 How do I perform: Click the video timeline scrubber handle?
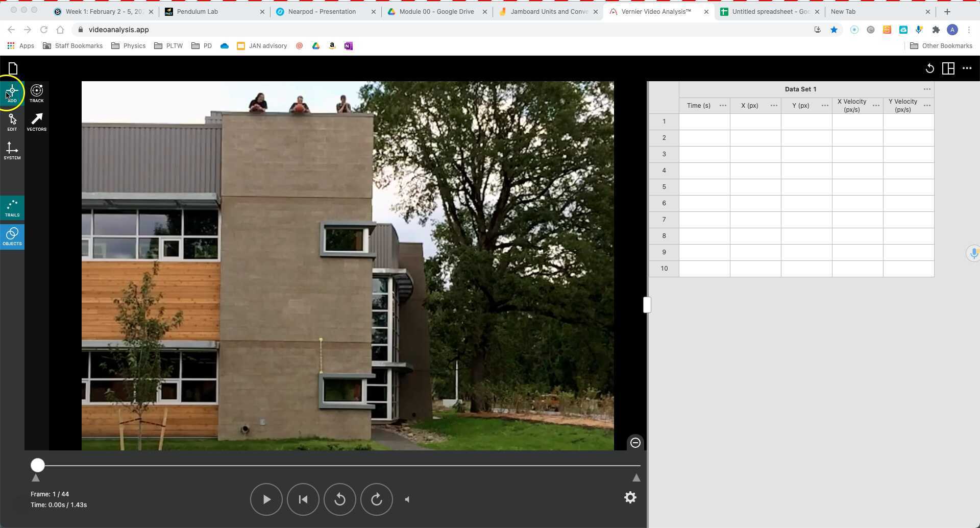[x=37, y=465]
